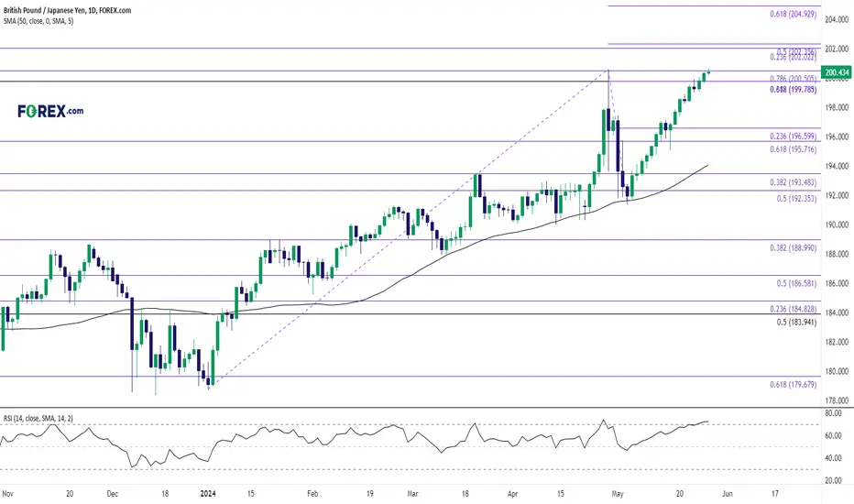Click the 19 date axis label
Image resolution: width=854 pixels, height=504 pixels.
coord(370,494)
